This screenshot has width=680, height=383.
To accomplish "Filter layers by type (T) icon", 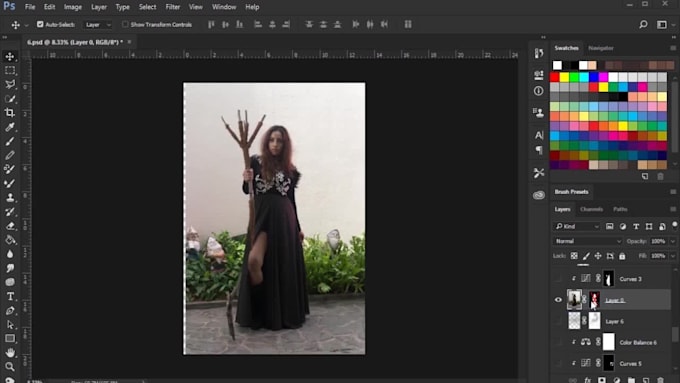I will (636, 226).
